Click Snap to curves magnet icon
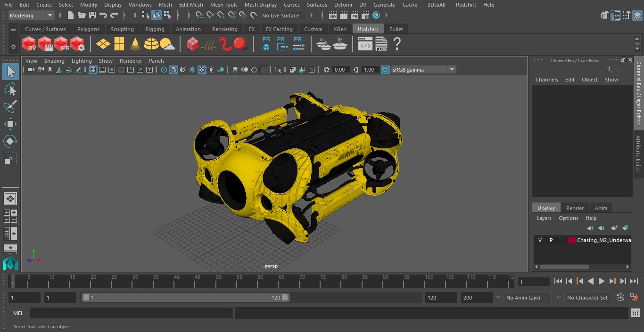 coord(210,16)
